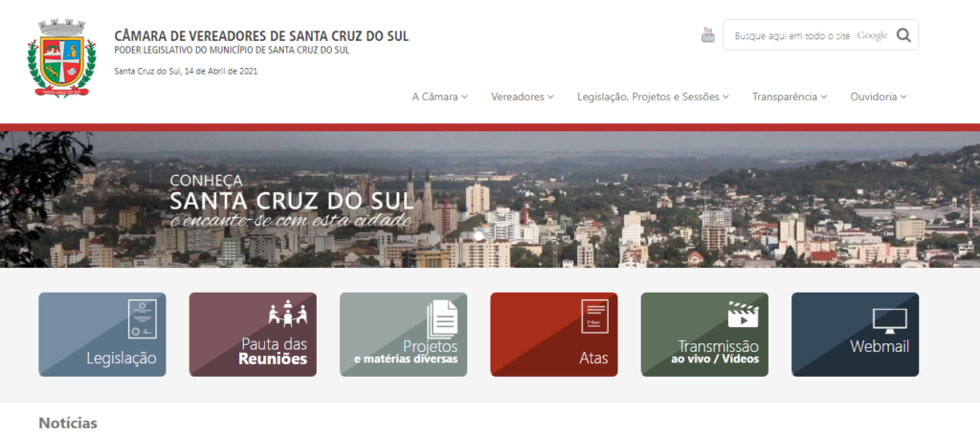
Task: Click the Notícias section heading
Action: [x=68, y=422]
